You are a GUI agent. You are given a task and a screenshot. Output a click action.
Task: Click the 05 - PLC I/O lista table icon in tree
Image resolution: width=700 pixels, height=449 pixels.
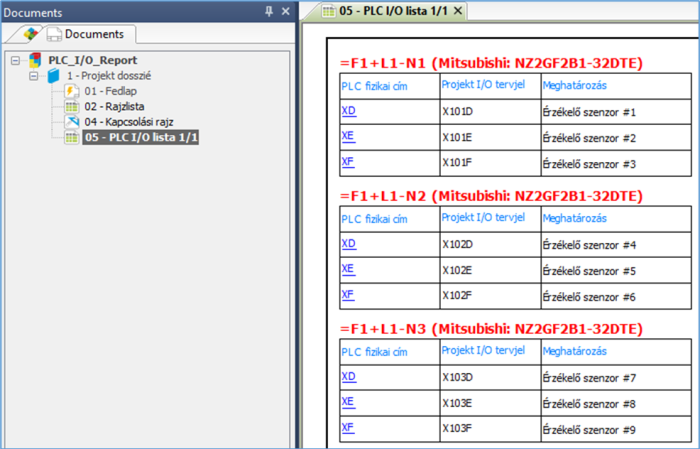[x=71, y=137]
